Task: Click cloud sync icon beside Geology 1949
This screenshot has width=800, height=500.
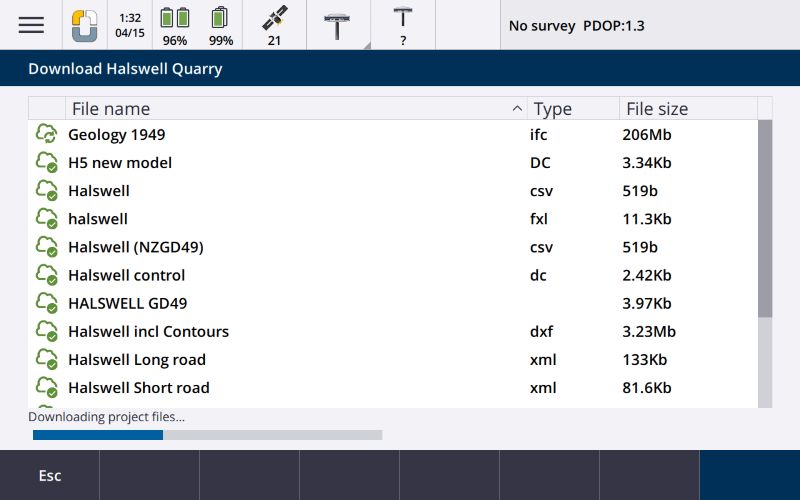Action: pos(46,134)
